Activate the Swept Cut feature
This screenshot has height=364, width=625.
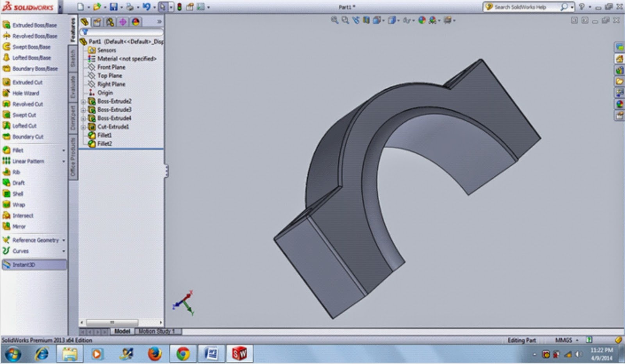(24, 115)
